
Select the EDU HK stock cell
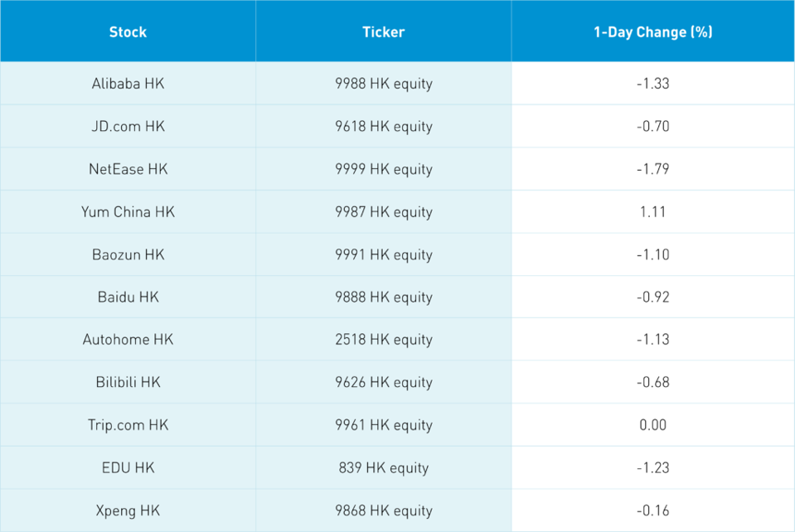[x=128, y=468]
